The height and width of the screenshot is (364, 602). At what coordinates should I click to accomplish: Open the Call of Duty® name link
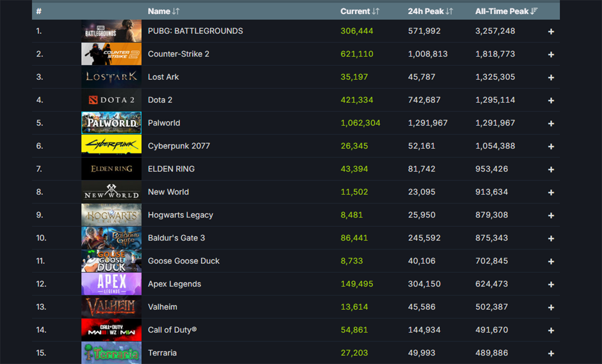pyautogui.click(x=172, y=330)
